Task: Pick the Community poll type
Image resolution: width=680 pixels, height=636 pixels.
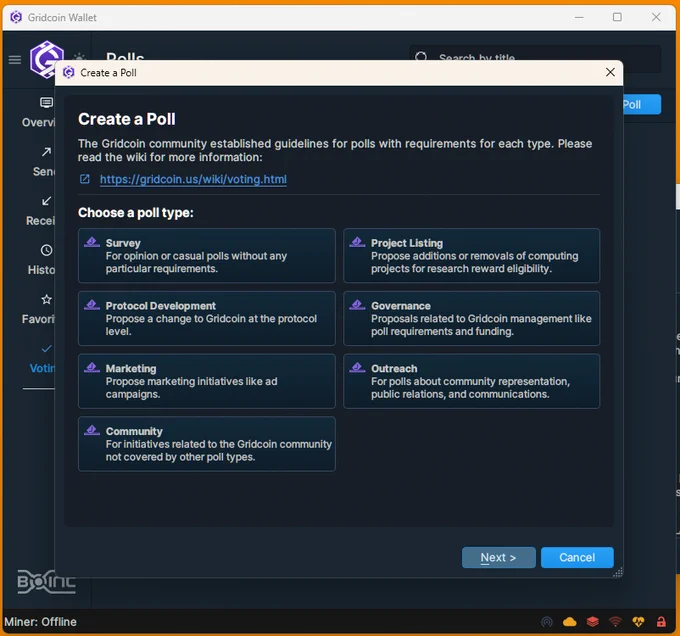Action: pos(206,444)
